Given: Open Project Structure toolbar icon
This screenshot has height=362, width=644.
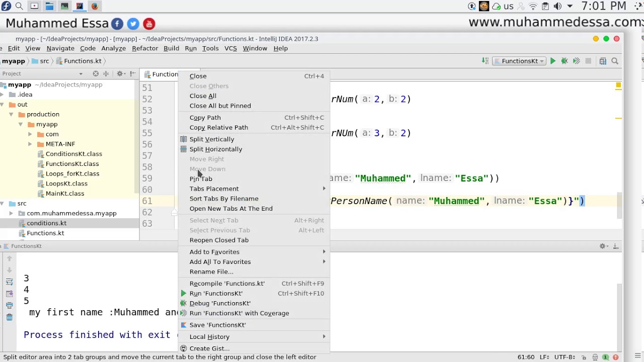Looking at the screenshot, I should [x=603, y=61].
